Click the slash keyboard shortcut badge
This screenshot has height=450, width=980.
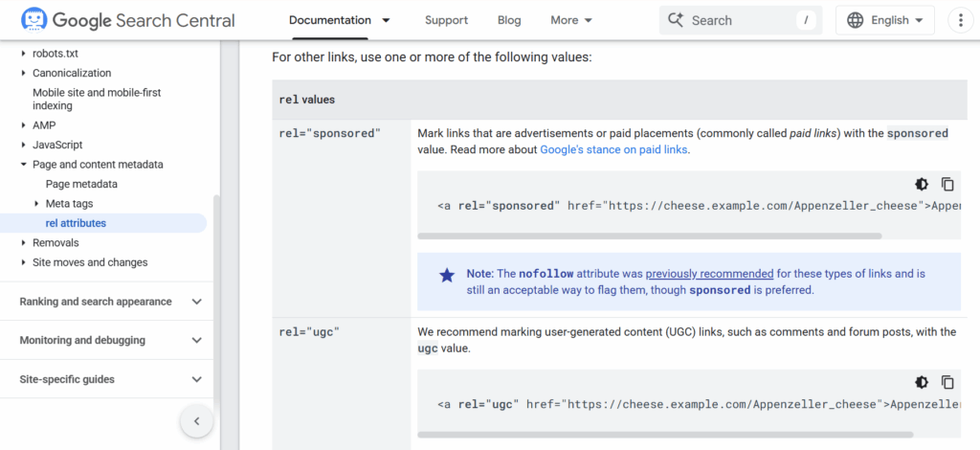pos(806,20)
